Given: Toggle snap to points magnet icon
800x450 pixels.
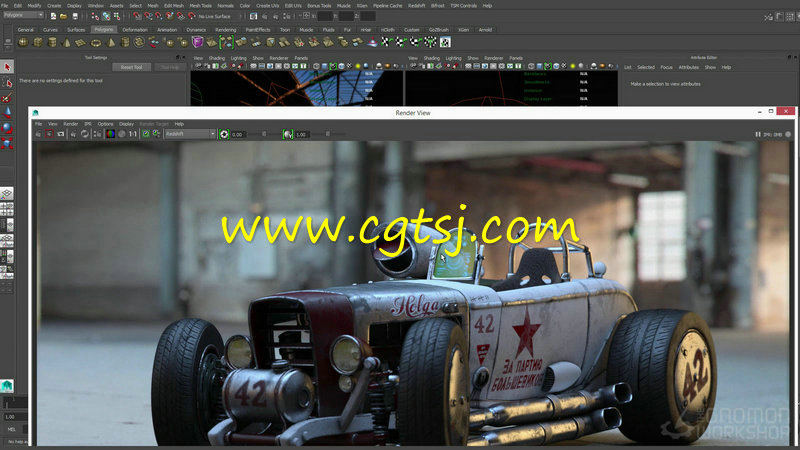Looking at the screenshot, I should (159, 16).
